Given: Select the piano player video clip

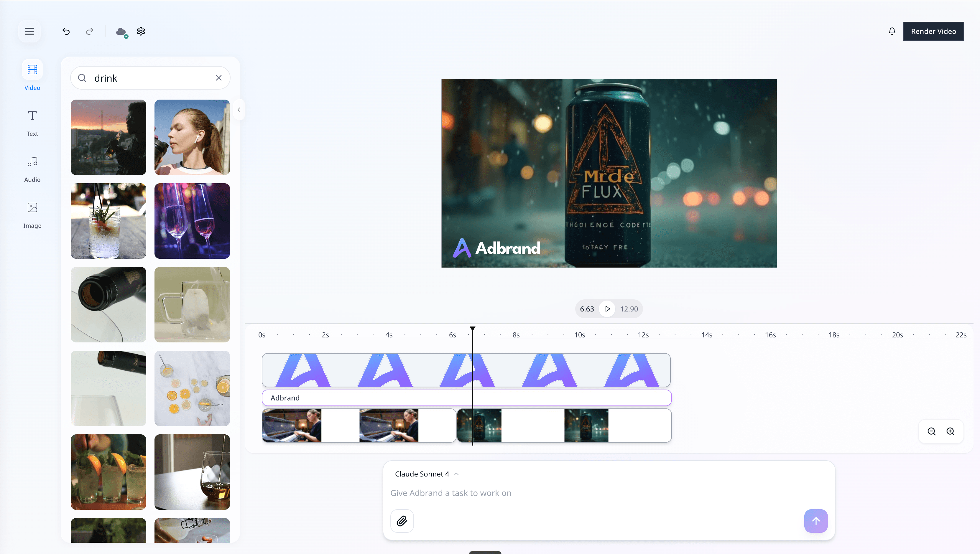Looking at the screenshot, I should (359, 426).
